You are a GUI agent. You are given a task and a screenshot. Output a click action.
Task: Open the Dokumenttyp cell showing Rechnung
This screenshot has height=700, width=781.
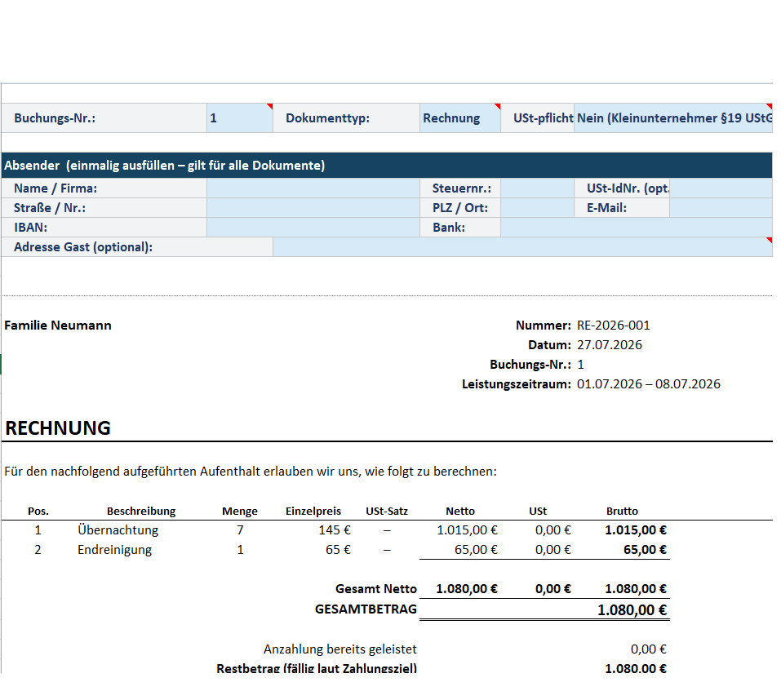point(459,118)
